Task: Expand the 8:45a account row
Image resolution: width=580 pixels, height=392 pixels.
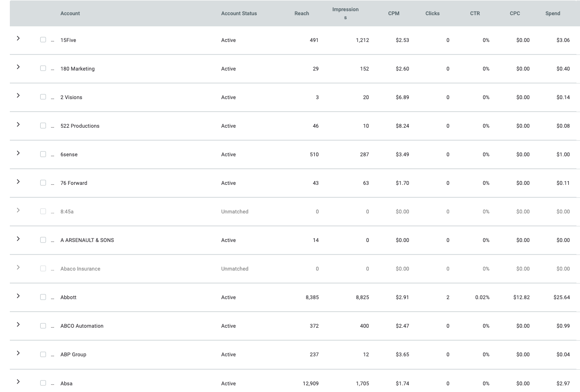Action: [x=18, y=210]
